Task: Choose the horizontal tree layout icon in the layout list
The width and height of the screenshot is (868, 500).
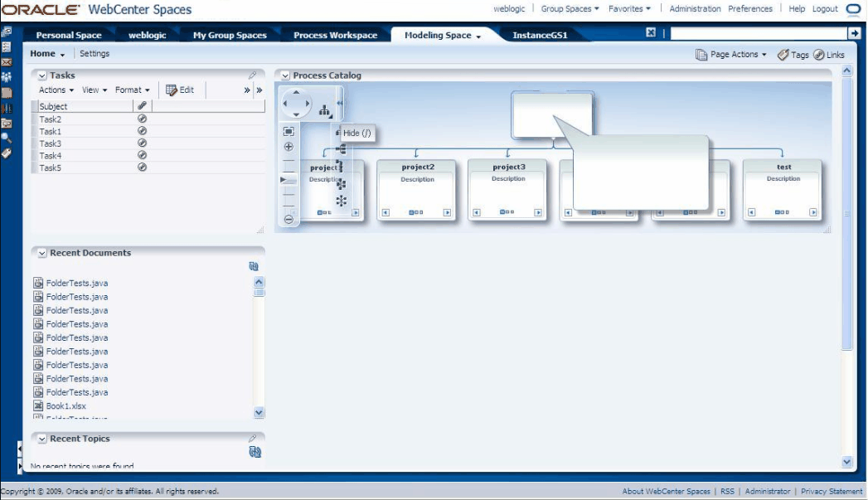Action: [341, 149]
